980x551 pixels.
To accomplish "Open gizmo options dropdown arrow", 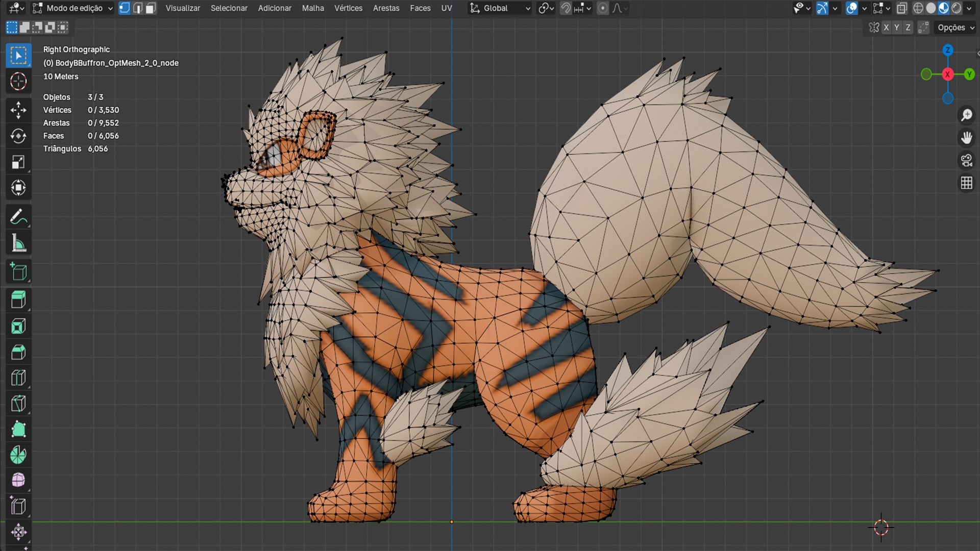I will pos(835,8).
